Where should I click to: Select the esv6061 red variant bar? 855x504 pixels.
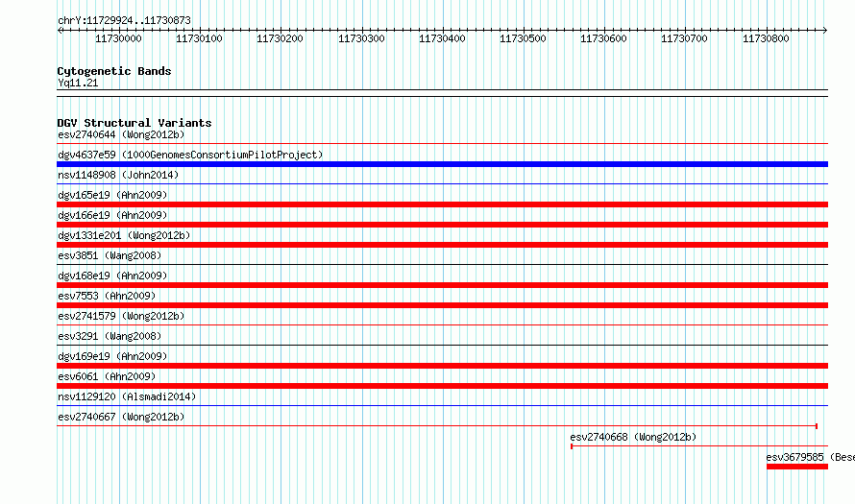tap(442, 386)
